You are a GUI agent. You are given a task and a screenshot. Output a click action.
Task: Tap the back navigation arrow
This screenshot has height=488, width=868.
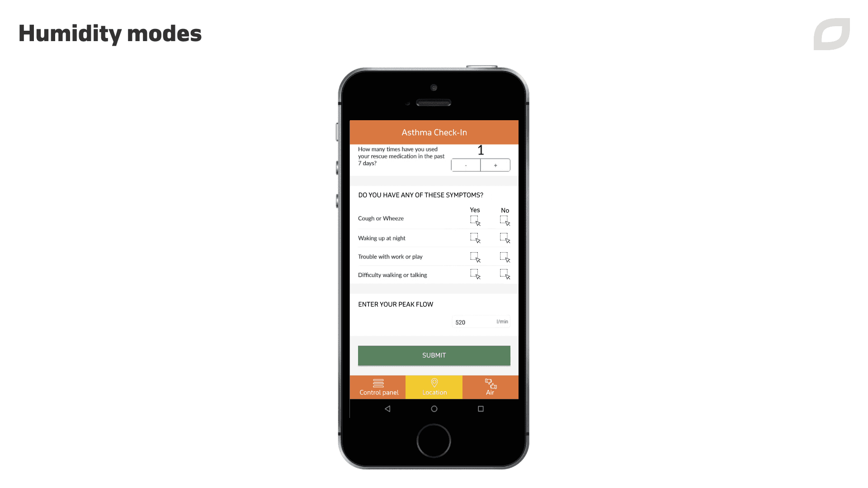pyautogui.click(x=387, y=409)
